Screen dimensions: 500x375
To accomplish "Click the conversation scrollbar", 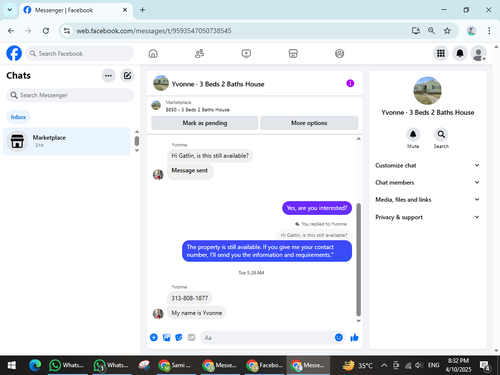I will click(358, 259).
